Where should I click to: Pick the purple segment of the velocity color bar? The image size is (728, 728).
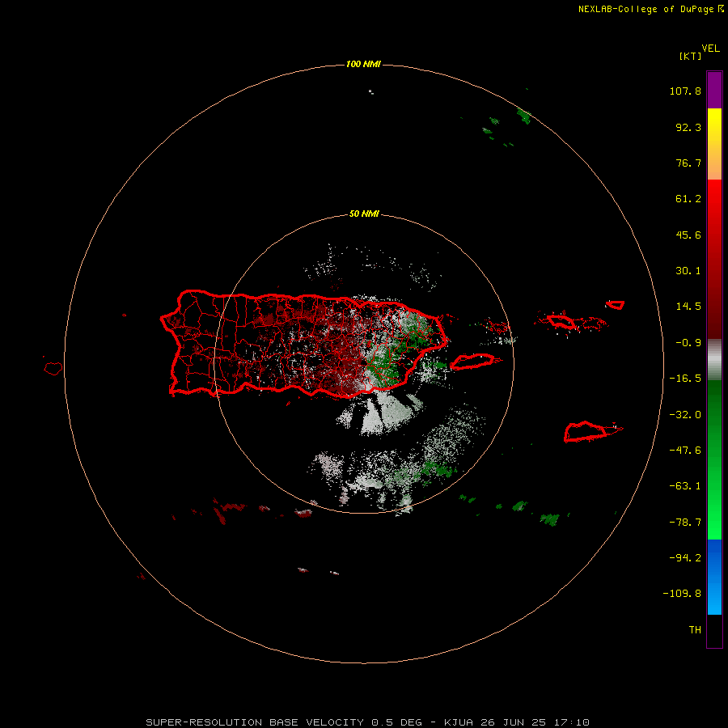[714, 91]
